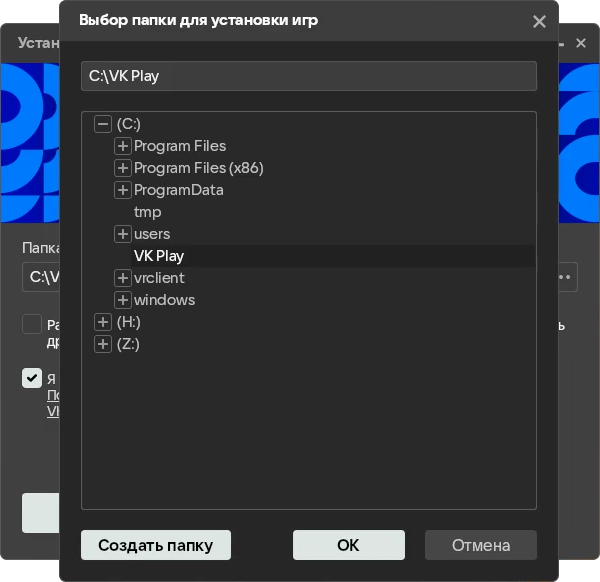Expand Program Files (x86) folder

122,168
